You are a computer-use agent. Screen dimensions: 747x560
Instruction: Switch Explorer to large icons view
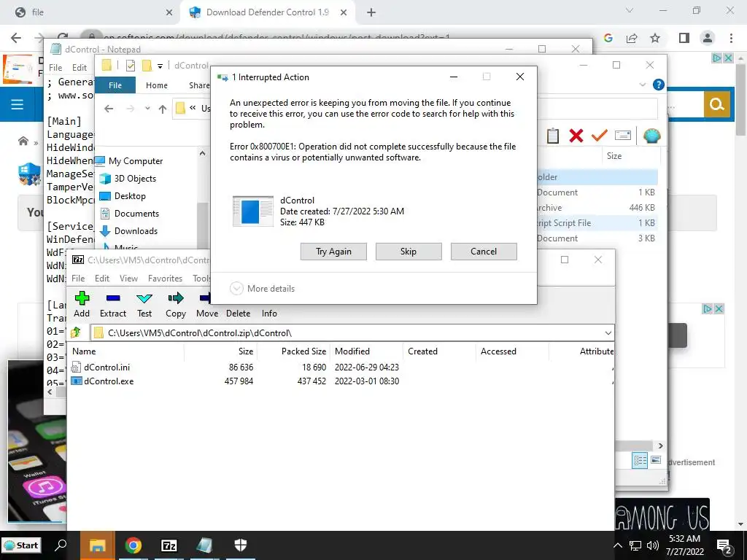(656, 460)
